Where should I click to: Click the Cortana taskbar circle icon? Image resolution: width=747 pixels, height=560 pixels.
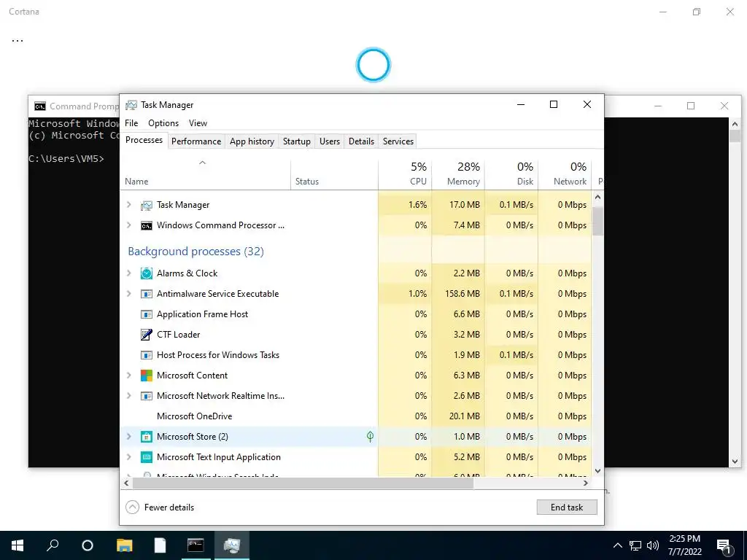pos(88,545)
